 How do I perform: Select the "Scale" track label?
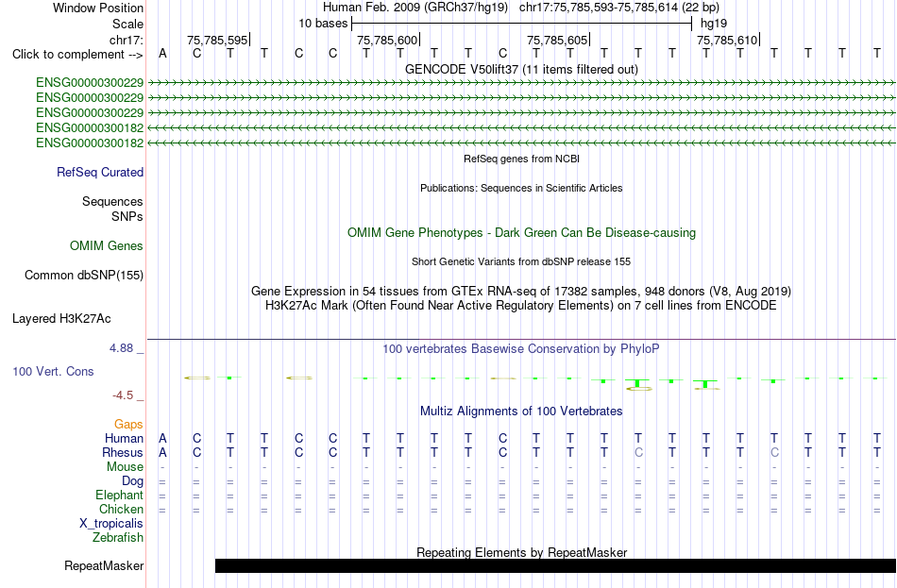pyautogui.click(x=127, y=24)
